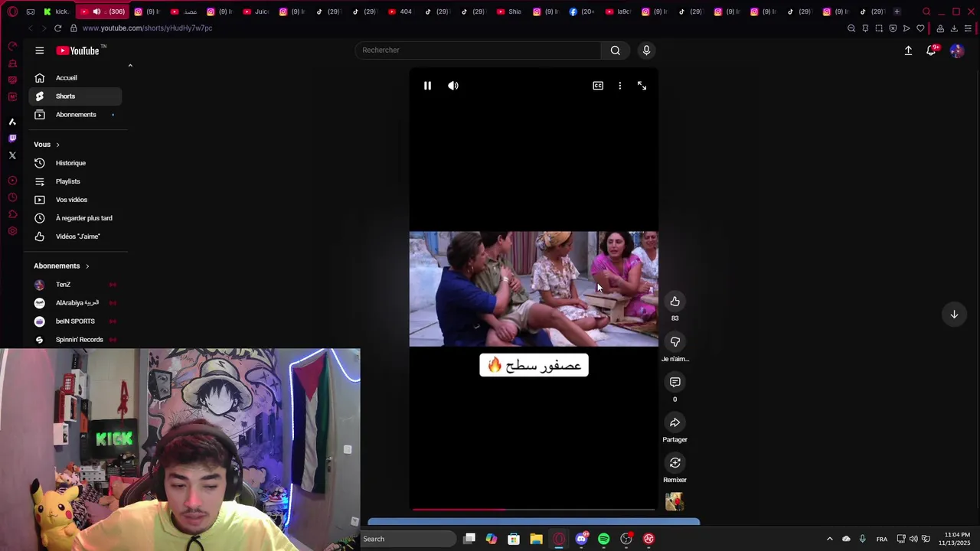
Task: Click the search magnifier button
Action: [616, 51]
